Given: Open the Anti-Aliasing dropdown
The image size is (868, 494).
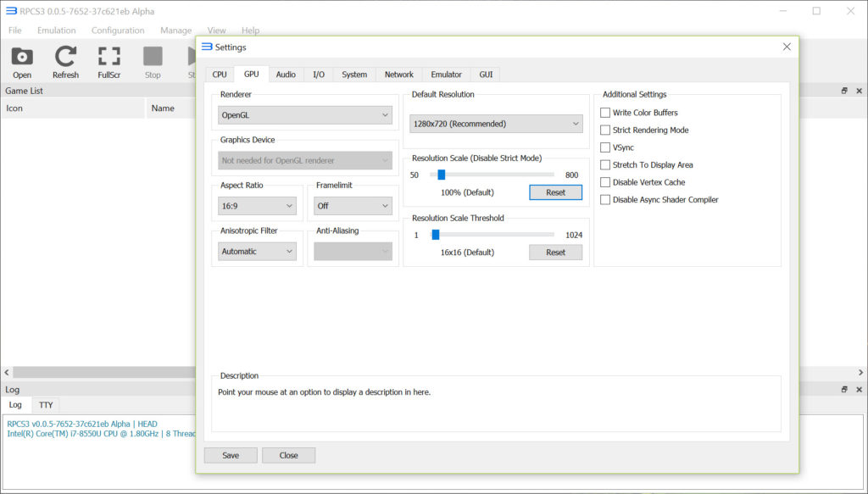Looking at the screenshot, I should [353, 251].
